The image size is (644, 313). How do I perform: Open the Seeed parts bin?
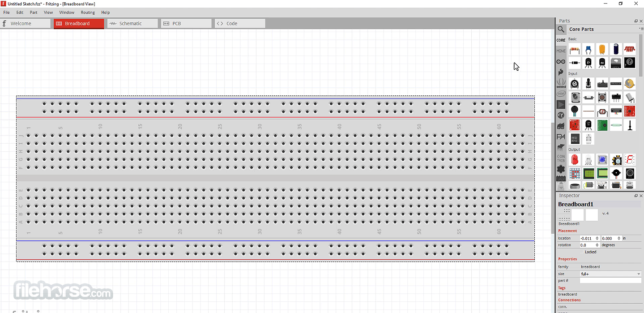click(x=561, y=83)
